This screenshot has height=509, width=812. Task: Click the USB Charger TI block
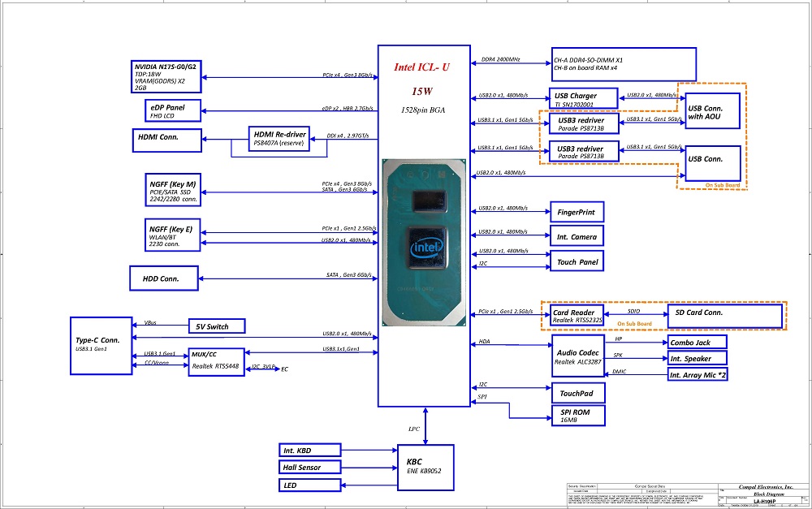pos(583,98)
